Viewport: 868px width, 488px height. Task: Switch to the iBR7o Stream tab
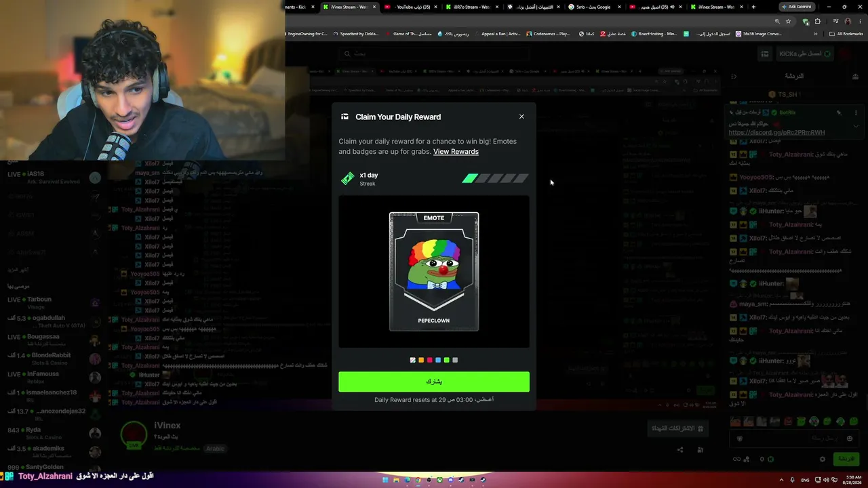(471, 7)
